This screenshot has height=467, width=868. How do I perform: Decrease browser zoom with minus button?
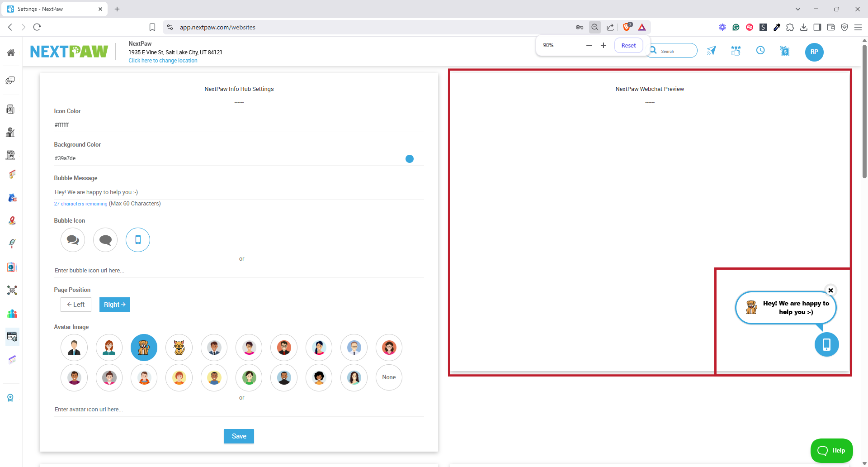(589, 45)
